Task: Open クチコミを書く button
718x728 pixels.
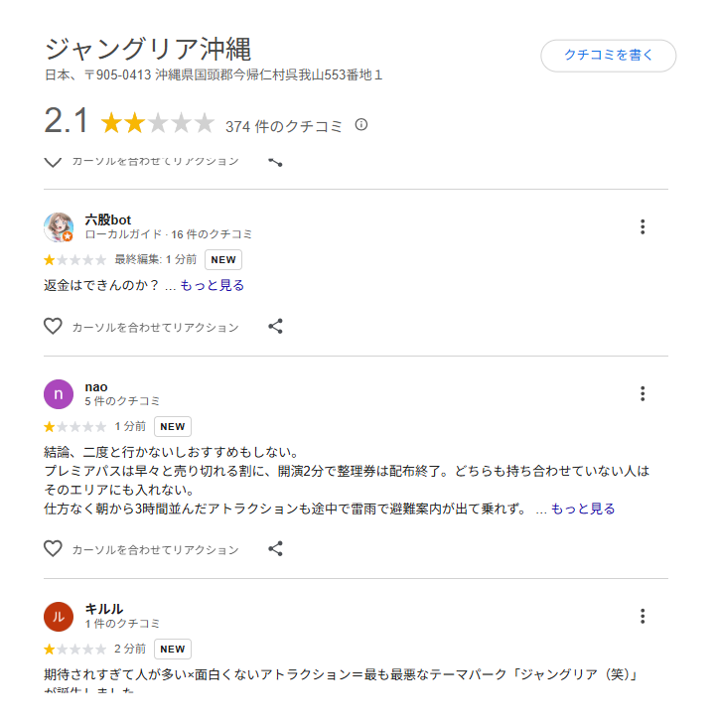Action: point(608,56)
